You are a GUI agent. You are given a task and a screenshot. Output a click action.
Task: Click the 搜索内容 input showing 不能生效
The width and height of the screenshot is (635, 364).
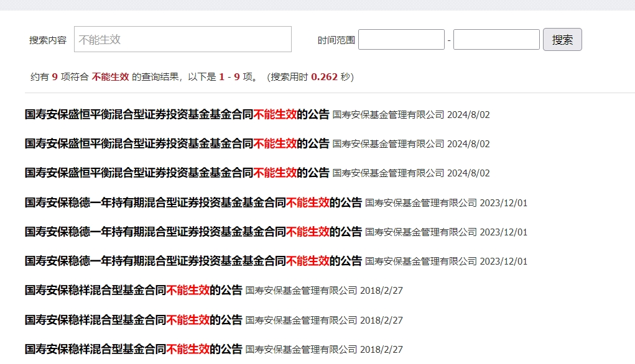coord(183,39)
